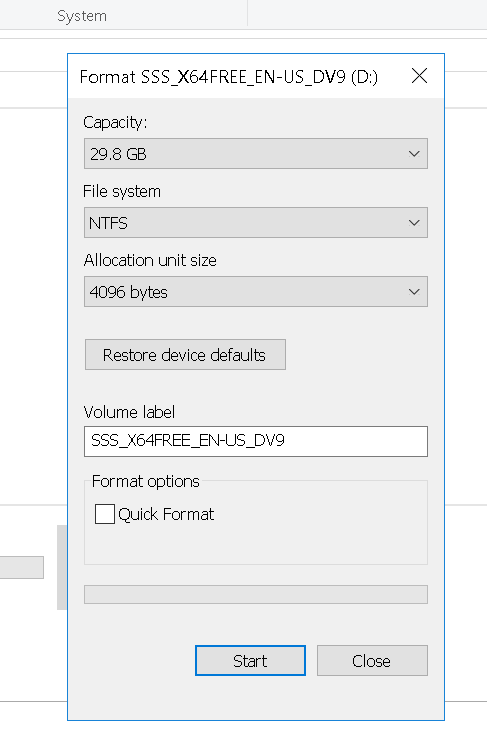The width and height of the screenshot is (487, 738).
Task: Click the chevron arrow beside NTFS
Action: 414,223
